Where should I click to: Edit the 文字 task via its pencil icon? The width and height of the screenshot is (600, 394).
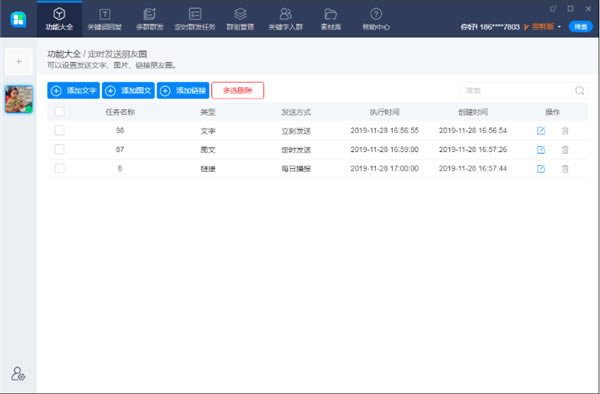541,131
